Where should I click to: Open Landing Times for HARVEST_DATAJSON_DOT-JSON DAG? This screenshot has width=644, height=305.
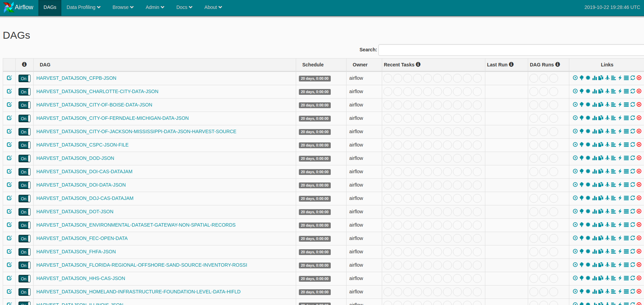[x=607, y=212]
